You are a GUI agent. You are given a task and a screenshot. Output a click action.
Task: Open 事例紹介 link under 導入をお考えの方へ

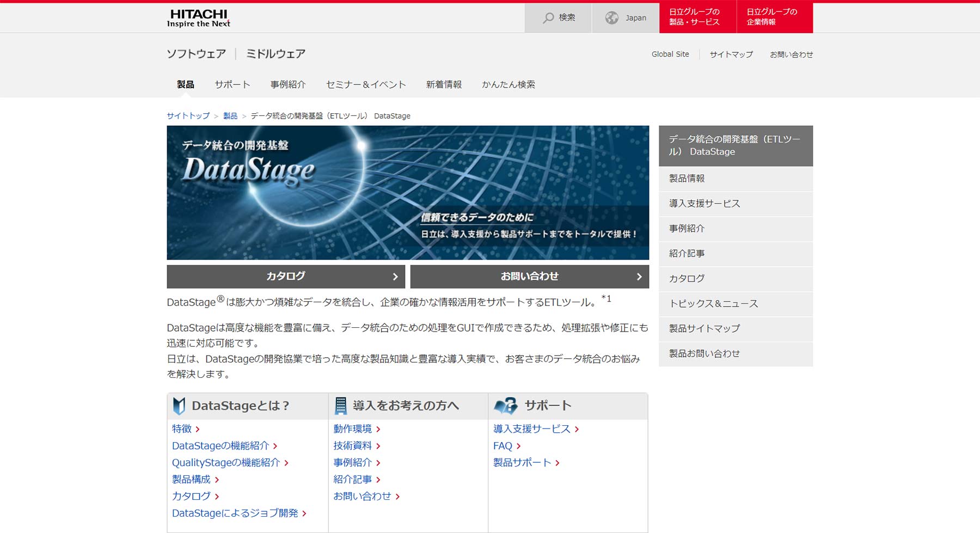(352, 463)
